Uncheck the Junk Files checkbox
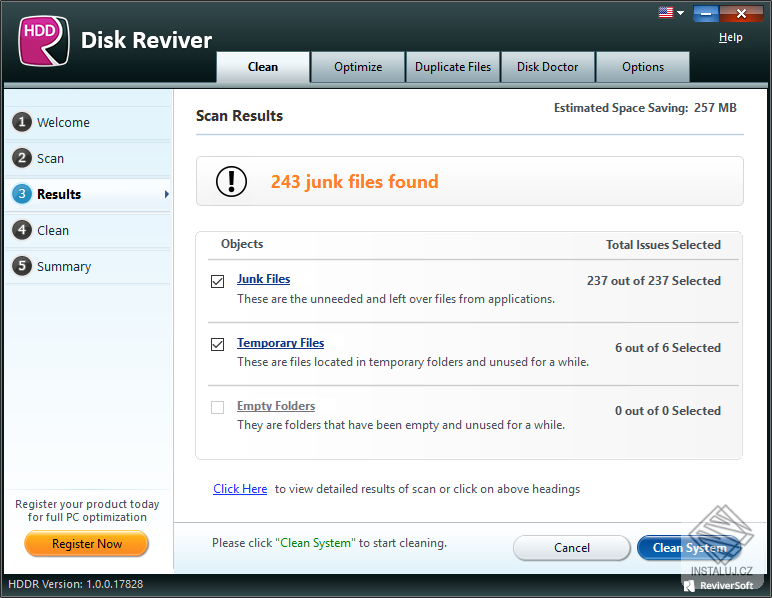Screen dimensions: 772x598 [218, 281]
